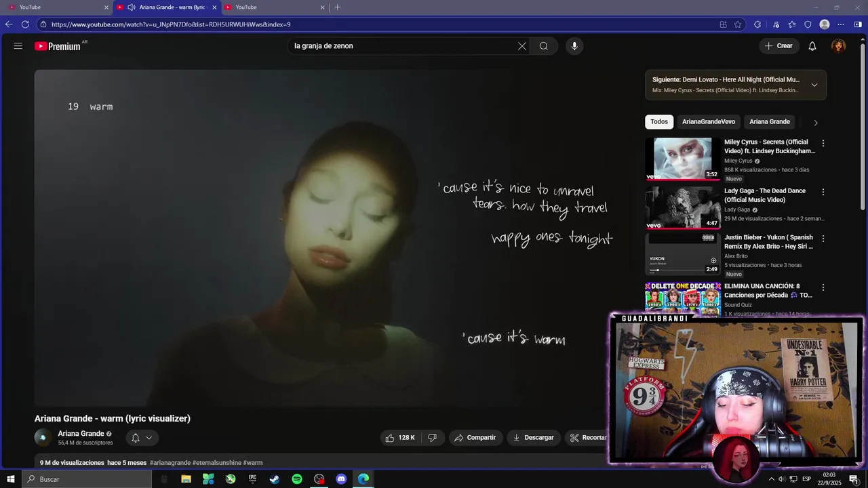This screenshot has height=488, width=868.
Task: Open the Action Center notification icon
Action: [x=853, y=479]
